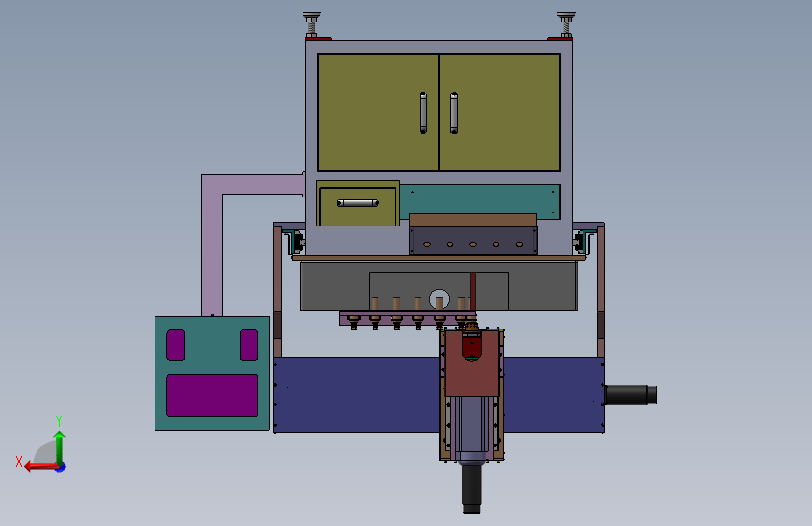Select the drawer's silver handle
812x526 pixels.
click(x=358, y=203)
